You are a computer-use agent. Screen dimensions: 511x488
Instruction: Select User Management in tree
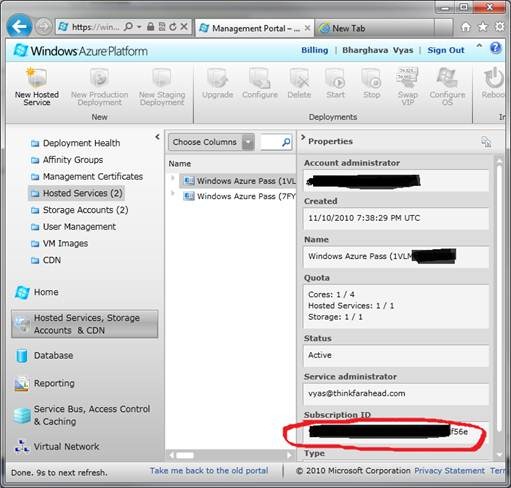[73, 227]
